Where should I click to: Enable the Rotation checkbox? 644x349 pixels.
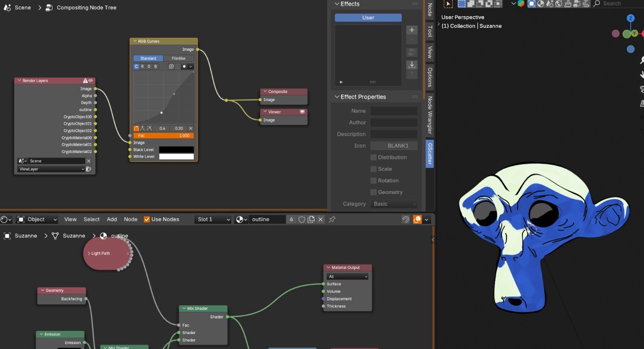pos(373,181)
